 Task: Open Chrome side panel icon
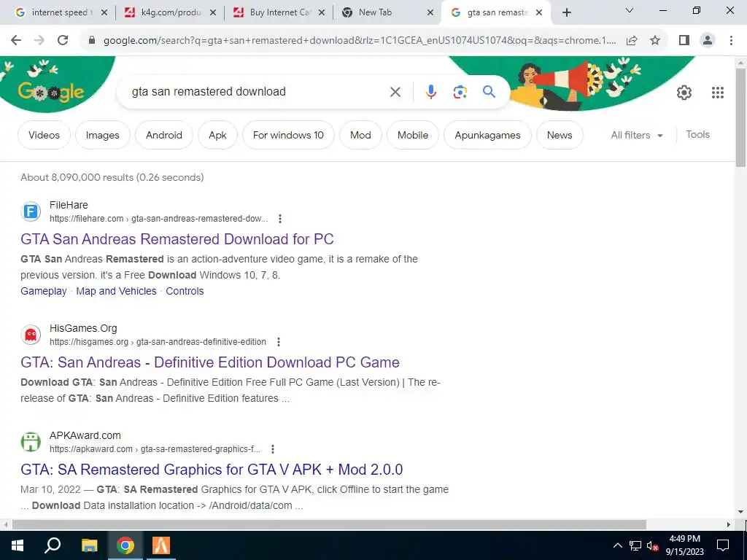click(x=684, y=41)
